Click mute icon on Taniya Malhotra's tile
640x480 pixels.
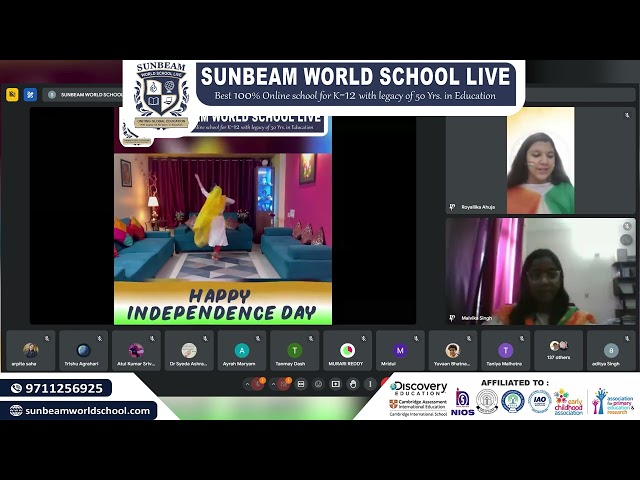pos(522,338)
